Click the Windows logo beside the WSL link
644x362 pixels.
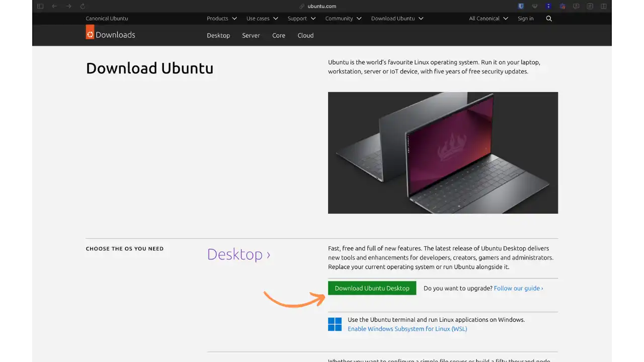335,324
